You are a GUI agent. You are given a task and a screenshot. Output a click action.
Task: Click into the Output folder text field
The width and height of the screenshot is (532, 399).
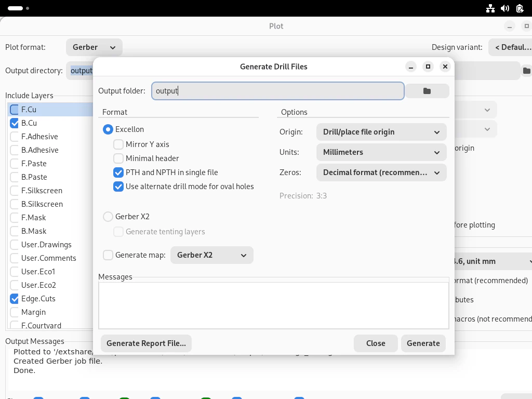coord(278,91)
